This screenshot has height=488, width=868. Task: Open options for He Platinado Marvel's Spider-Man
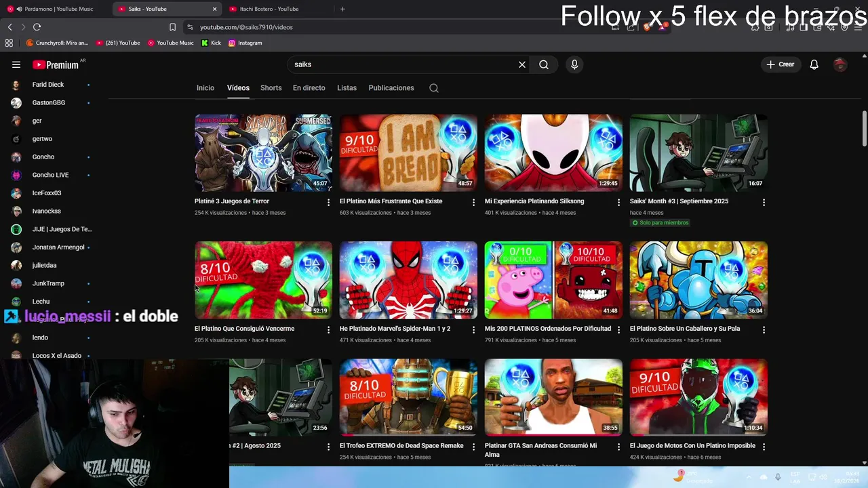474,329
